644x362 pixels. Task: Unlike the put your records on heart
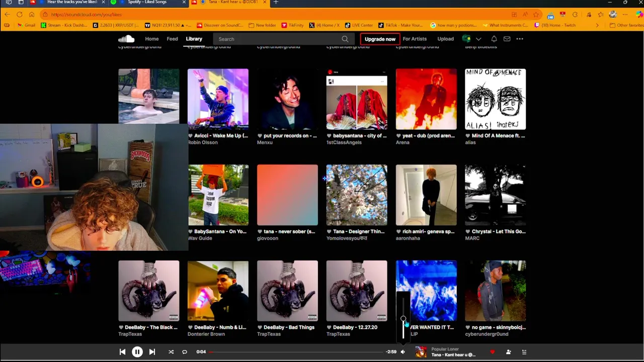260,136
